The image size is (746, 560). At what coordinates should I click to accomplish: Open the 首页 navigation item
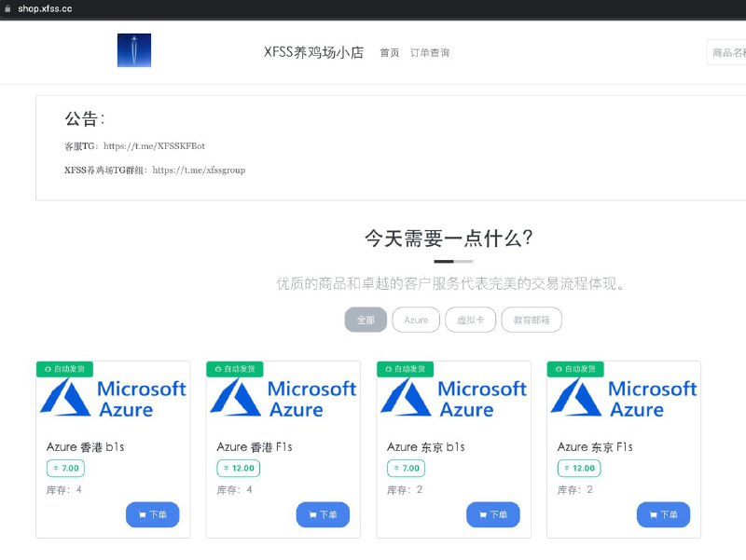point(389,53)
